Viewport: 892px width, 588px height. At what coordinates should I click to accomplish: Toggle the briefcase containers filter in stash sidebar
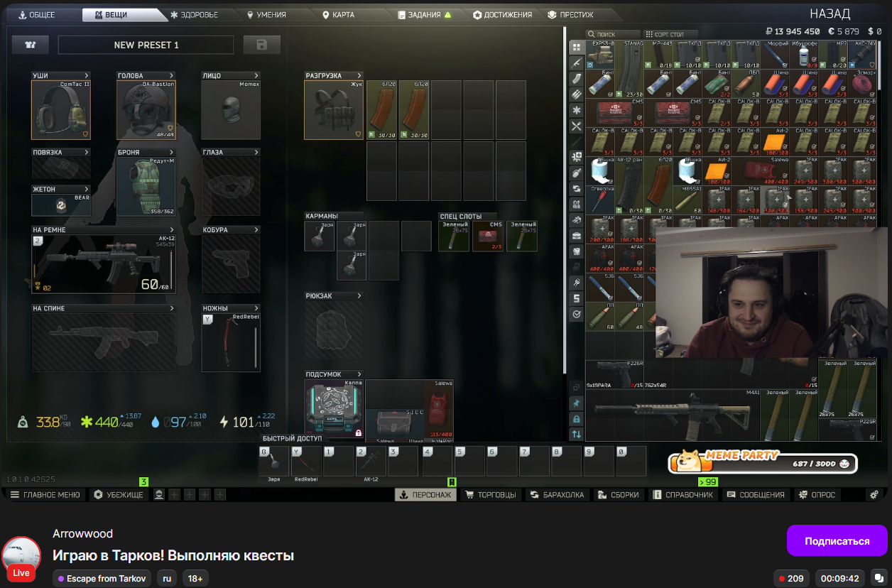[577, 235]
